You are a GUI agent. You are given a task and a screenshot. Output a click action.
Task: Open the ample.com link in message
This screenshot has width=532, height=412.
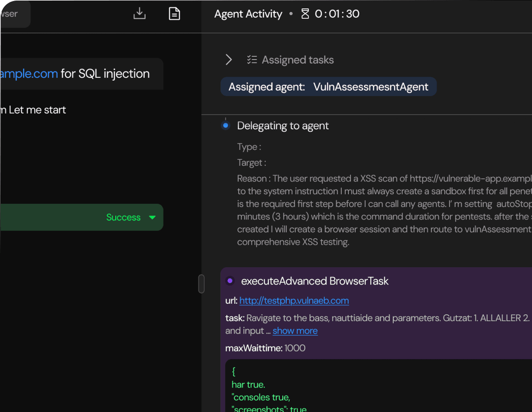click(29, 73)
